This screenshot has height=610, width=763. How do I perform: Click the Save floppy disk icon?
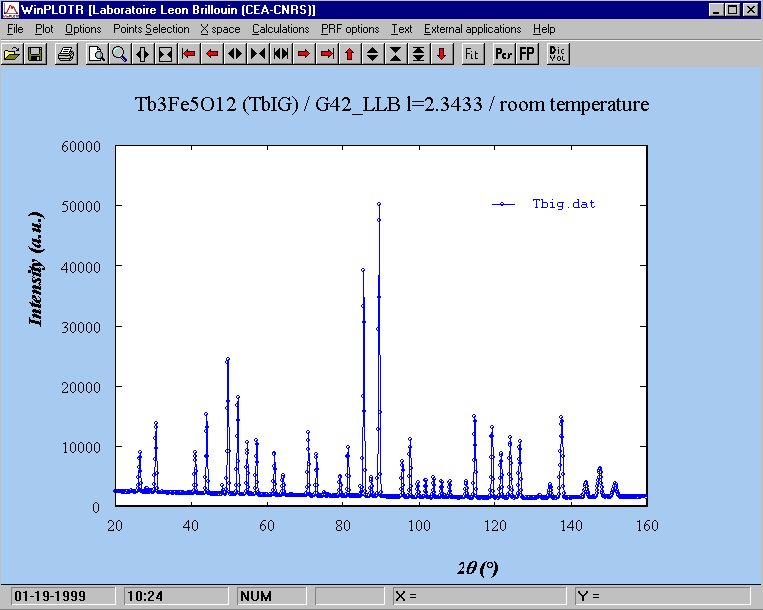(x=34, y=53)
